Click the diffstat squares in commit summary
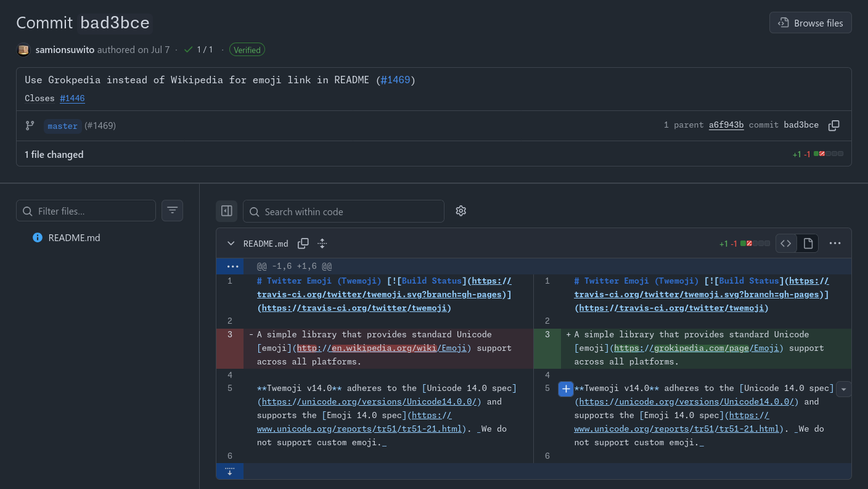 tap(829, 154)
